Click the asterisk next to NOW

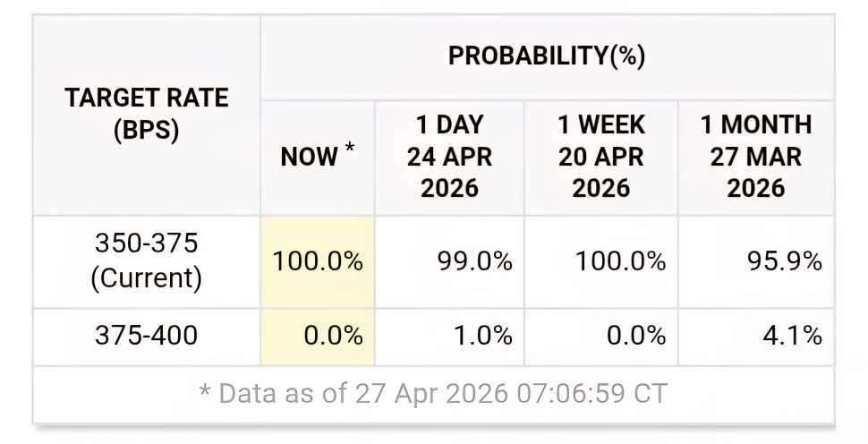(349, 148)
